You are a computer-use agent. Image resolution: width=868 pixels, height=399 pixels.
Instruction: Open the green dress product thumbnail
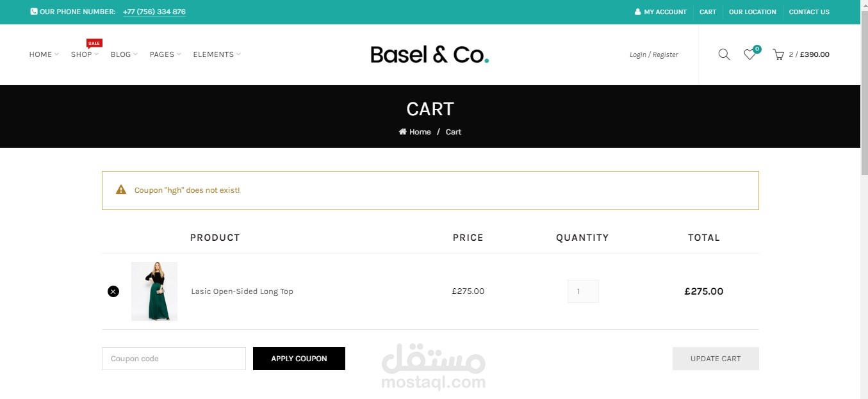pyautogui.click(x=154, y=291)
